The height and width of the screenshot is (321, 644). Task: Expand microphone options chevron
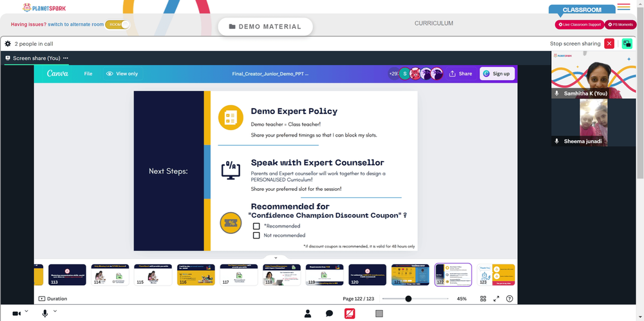(55, 311)
